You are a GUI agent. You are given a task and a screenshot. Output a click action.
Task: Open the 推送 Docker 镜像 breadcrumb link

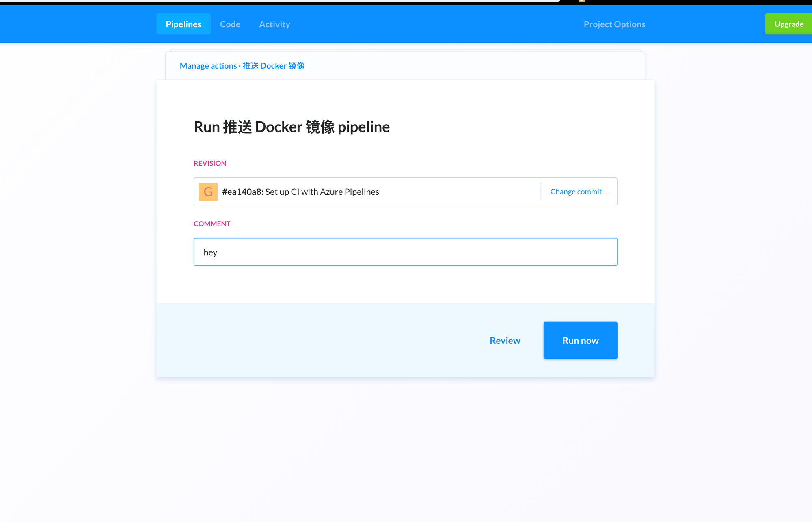273,66
